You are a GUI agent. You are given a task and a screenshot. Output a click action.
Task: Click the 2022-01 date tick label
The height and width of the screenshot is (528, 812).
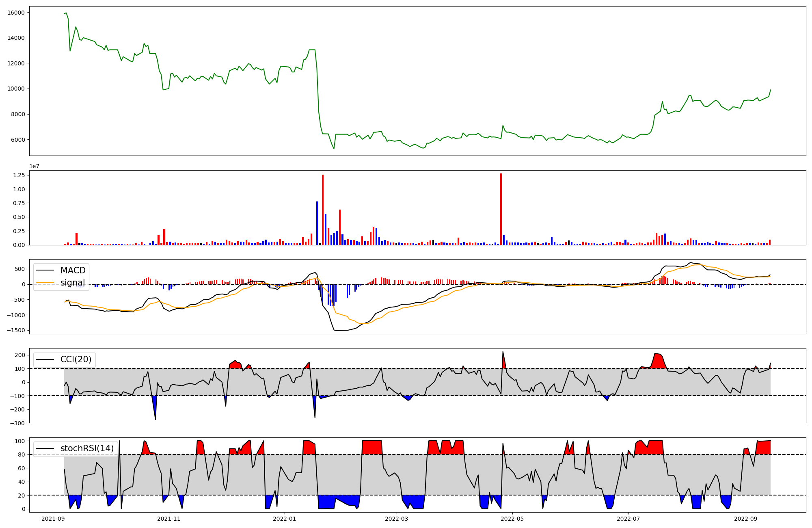tap(285, 518)
